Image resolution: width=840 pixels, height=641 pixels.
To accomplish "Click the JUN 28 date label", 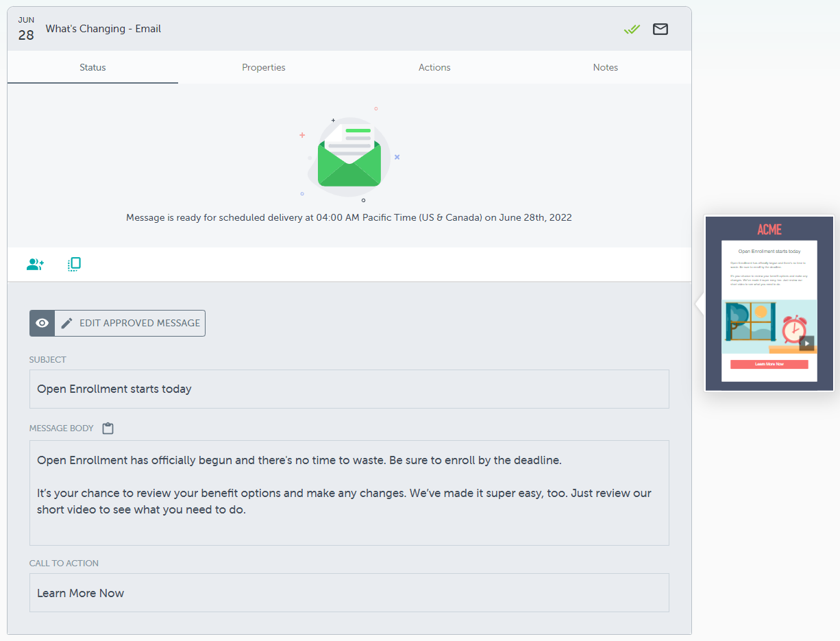I will click(26, 29).
